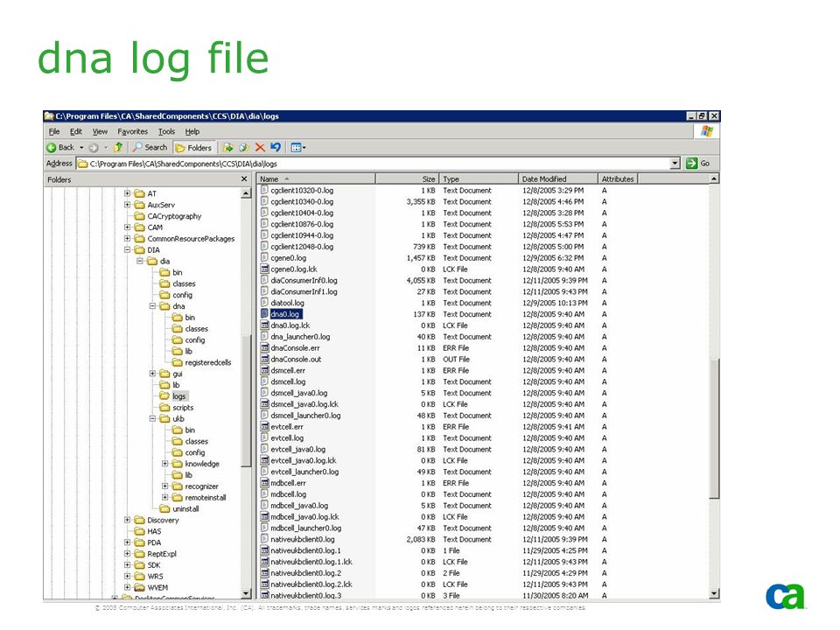This screenshot has width=840, height=630.
Task: Expand the AT folder node
Action: 128,193
